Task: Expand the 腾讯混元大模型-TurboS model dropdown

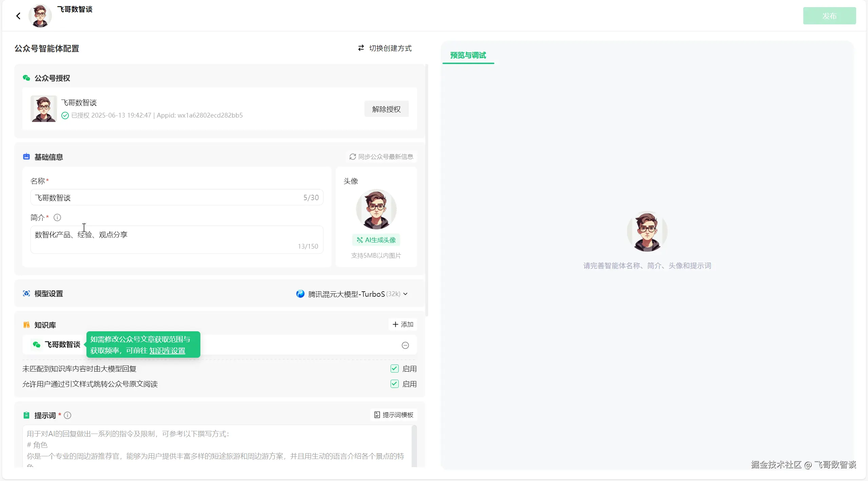Action: click(346, 294)
